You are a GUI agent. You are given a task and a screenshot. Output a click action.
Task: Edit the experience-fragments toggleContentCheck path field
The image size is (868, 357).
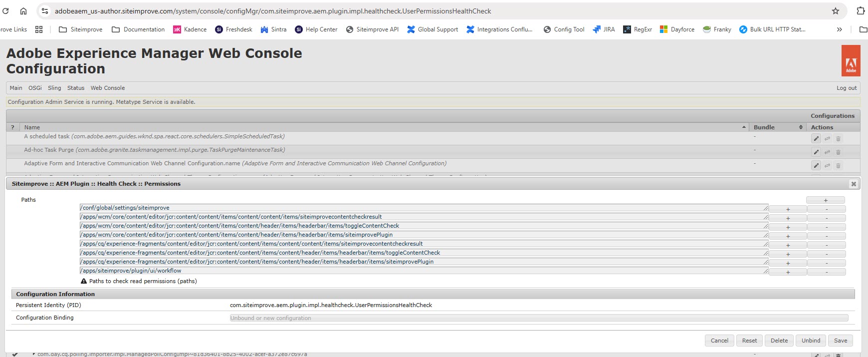pyautogui.click(x=424, y=253)
